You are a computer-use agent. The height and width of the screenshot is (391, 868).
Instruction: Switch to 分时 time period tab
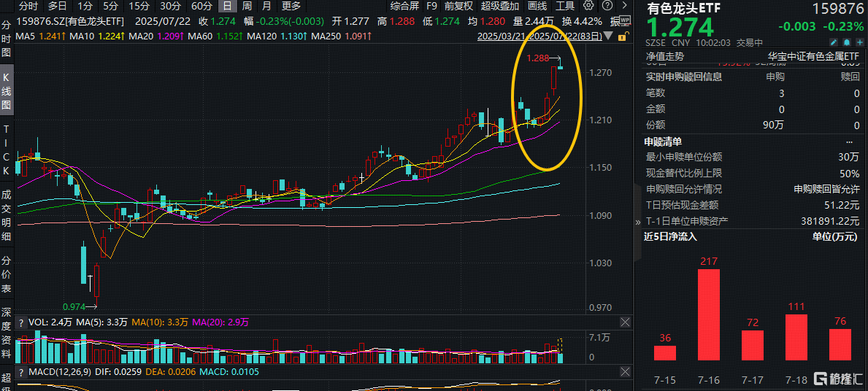28,6
